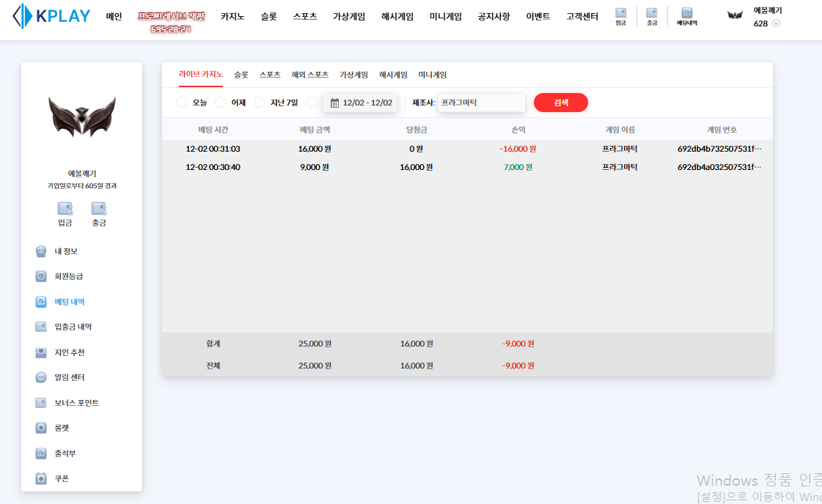The height and width of the screenshot is (504, 822).
Task: Open 쿠폰 from the sidebar
Action: coord(61,478)
